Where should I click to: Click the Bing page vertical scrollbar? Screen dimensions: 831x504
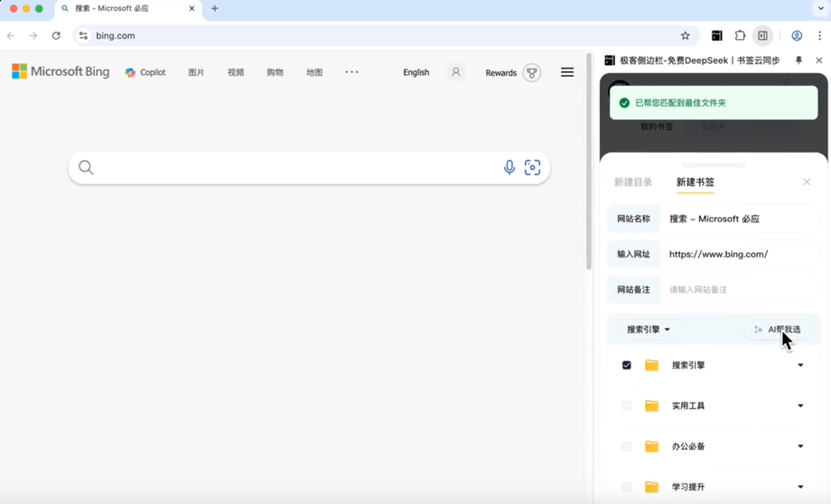pos(589,162)
